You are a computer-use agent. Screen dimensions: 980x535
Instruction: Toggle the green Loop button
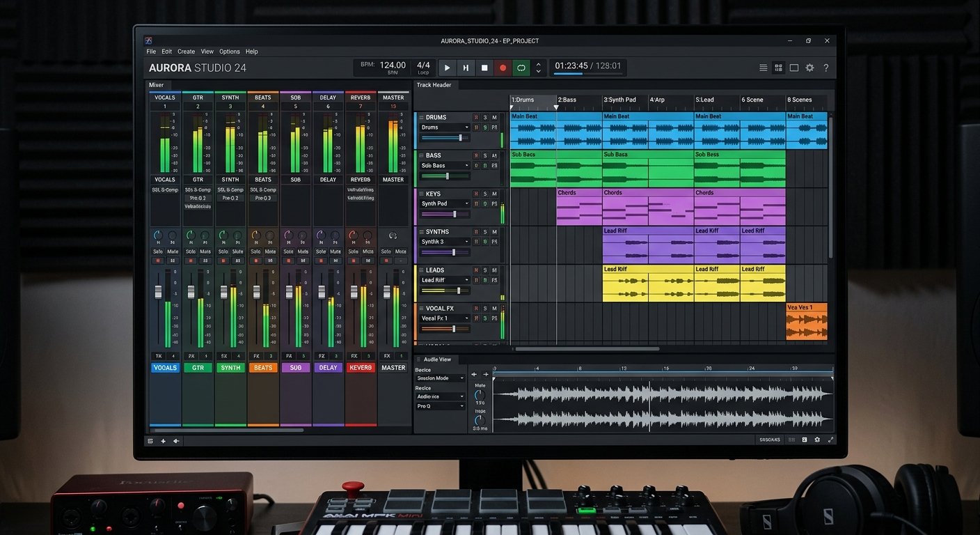pyautogui.click(x=521, y=68)
